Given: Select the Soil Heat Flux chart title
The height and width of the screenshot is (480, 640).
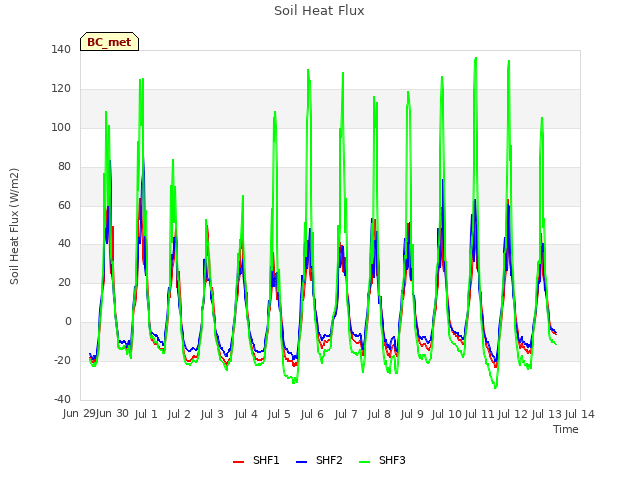Looking at the screenshot, I should coord(319,11).
